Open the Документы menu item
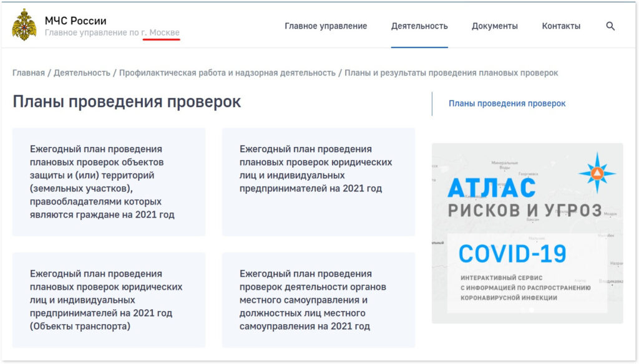639x364 pixels. [x=495, y=26]
